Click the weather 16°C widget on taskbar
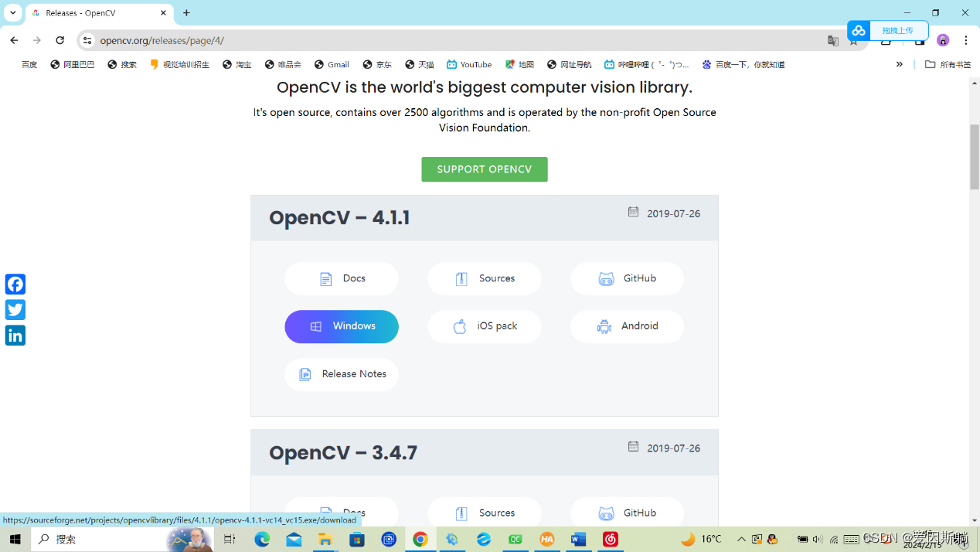 701,540
